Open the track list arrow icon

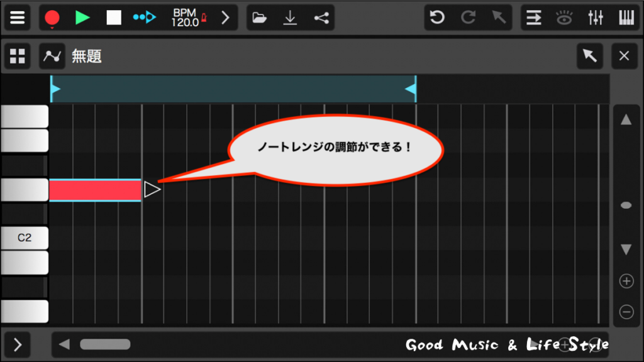[x=533, y=18]
